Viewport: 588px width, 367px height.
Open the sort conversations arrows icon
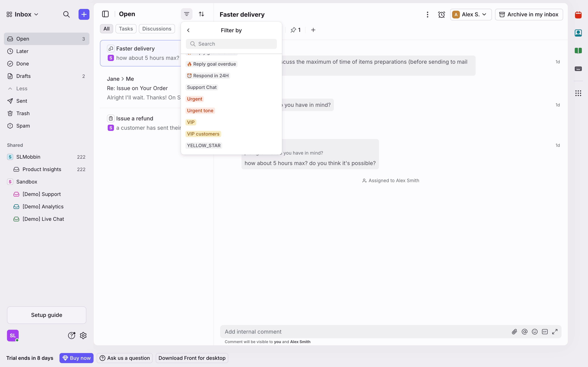tap(201, 14)
